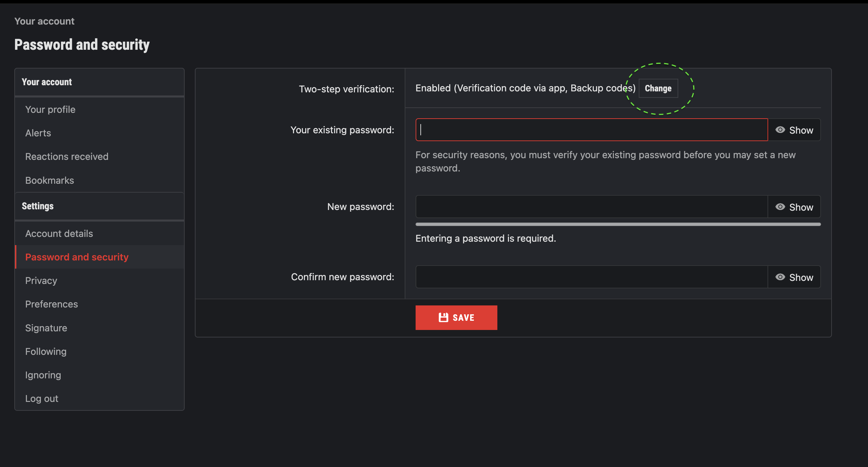Screen dimensions: 868x467
Task: Log out of the account
Action: (99, 398)
